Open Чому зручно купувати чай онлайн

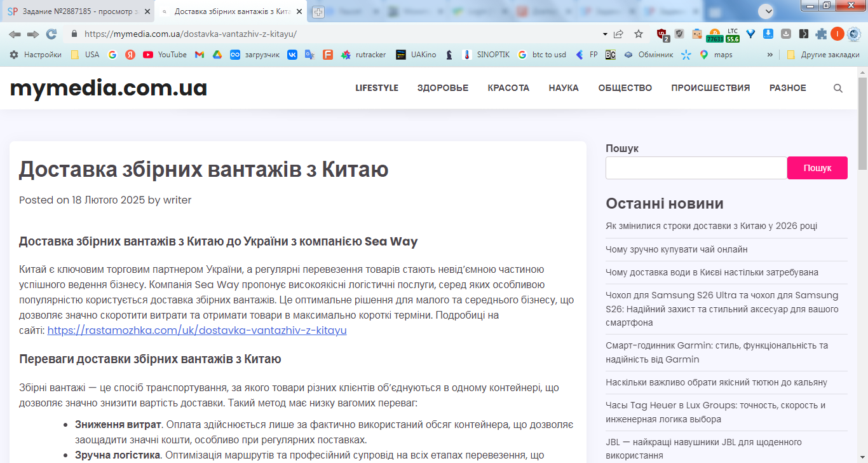(677, 249)
